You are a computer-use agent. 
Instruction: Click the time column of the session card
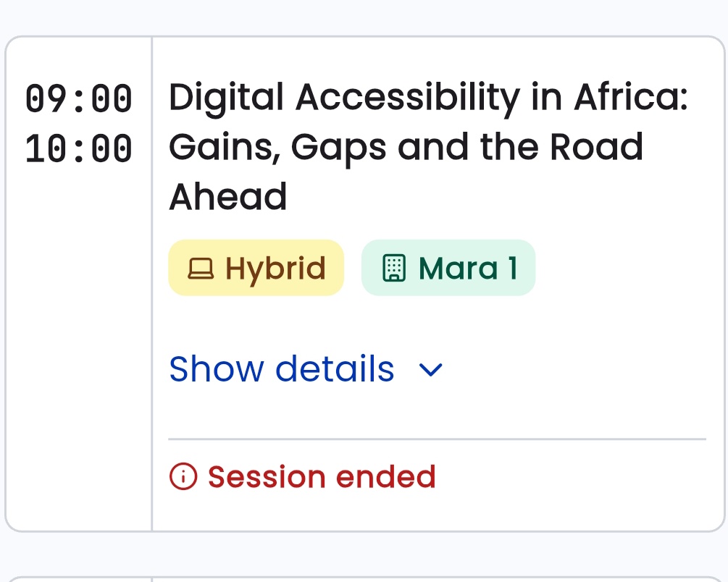point(78,284)
